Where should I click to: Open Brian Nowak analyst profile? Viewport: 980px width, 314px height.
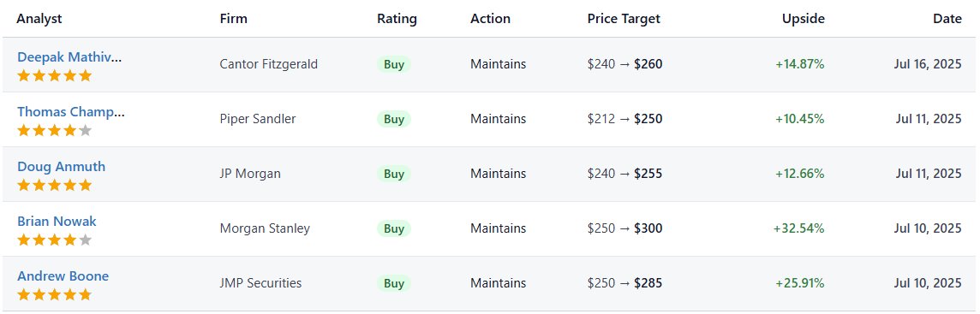pos(57,222)
